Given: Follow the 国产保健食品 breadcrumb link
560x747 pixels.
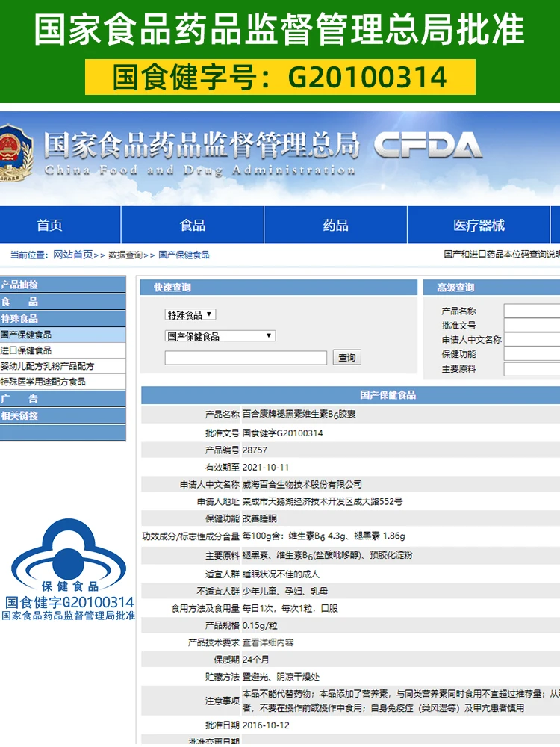Looking at the screenshot, I should pos(184,255).
